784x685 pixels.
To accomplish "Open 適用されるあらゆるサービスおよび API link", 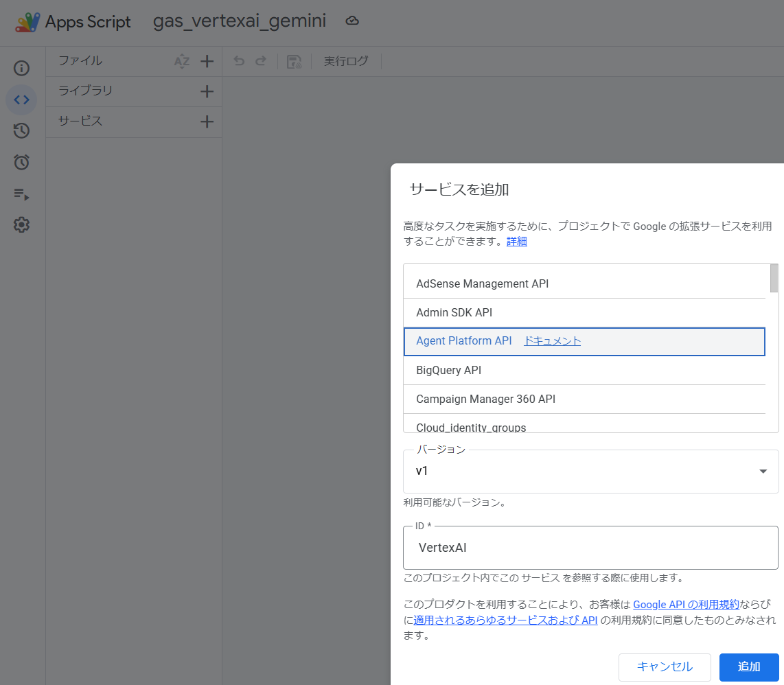I will (x=505, y=620).
